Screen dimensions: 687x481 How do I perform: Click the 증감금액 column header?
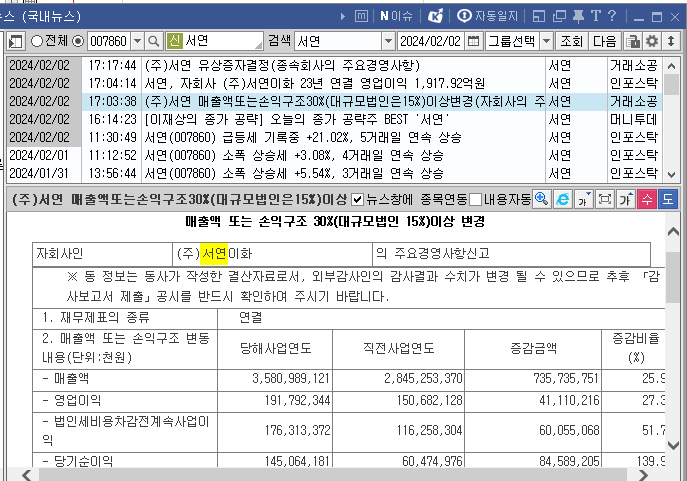click(x=533, y=349)
